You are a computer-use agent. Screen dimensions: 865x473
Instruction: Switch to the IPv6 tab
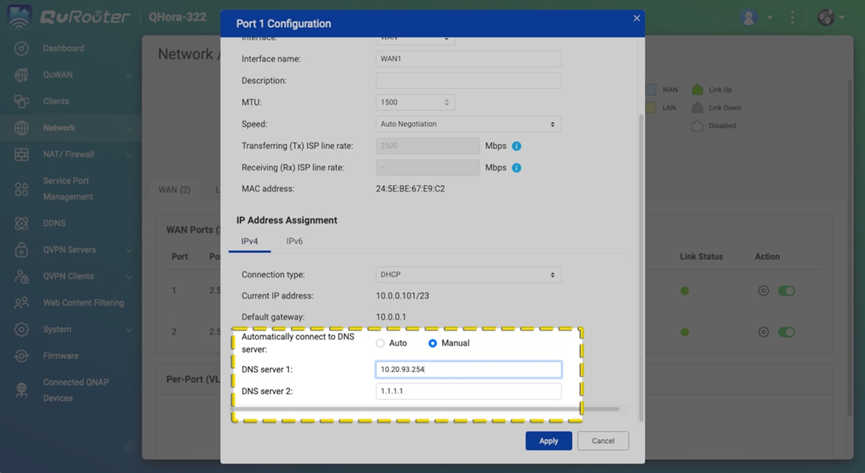294,241
